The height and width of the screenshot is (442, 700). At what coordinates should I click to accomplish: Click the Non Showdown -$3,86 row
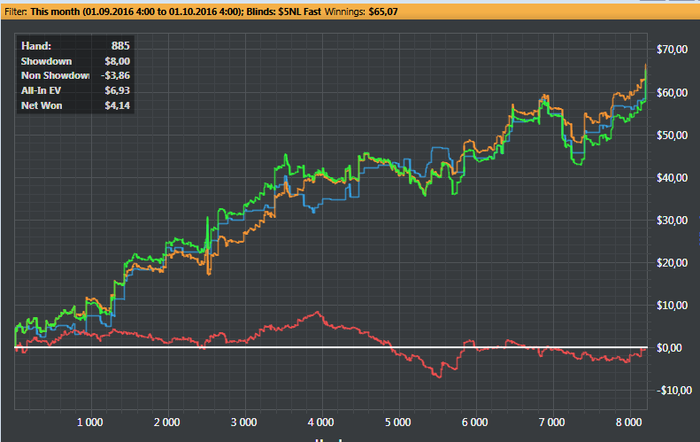point(75,75)
